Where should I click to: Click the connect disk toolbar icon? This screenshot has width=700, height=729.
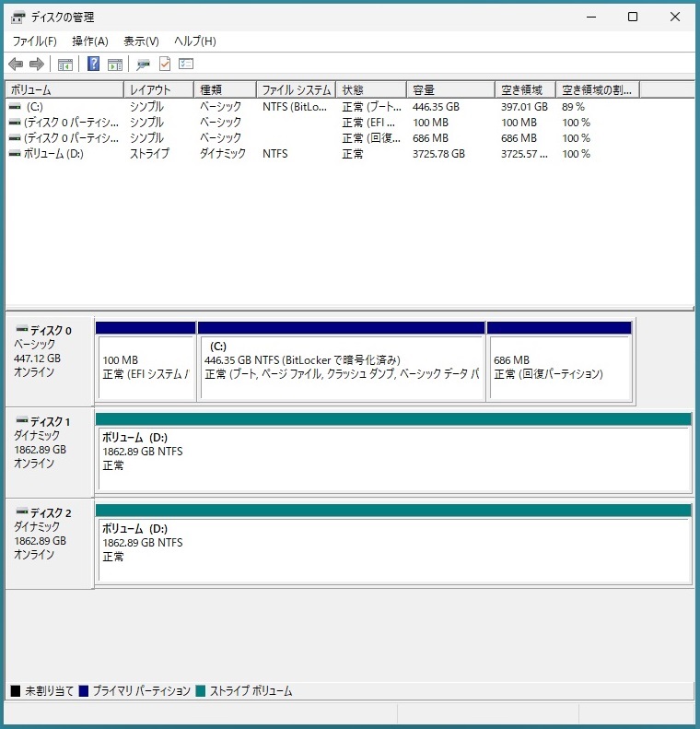pyautogui.click(x=143, y=65)
